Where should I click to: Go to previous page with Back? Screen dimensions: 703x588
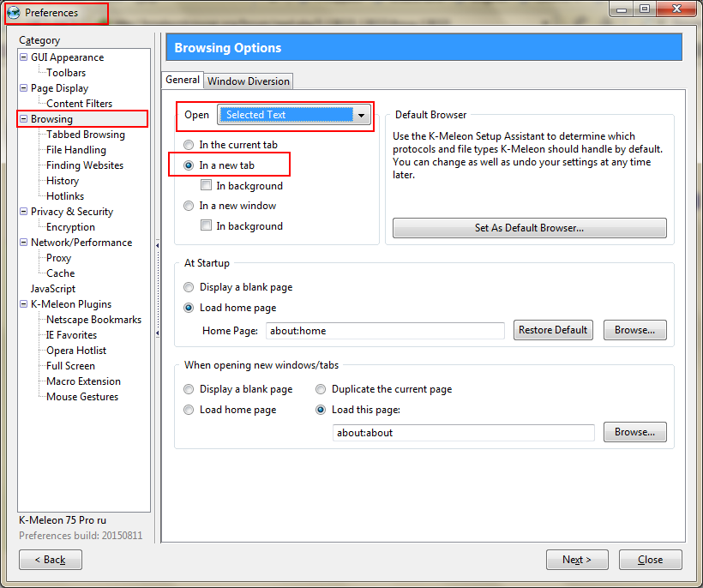click(51, 560)
